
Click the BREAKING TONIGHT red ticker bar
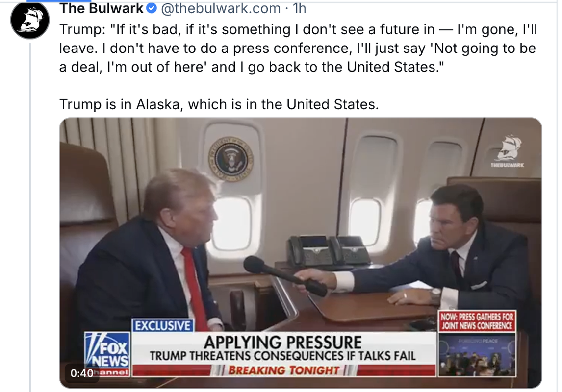[283, 370]
